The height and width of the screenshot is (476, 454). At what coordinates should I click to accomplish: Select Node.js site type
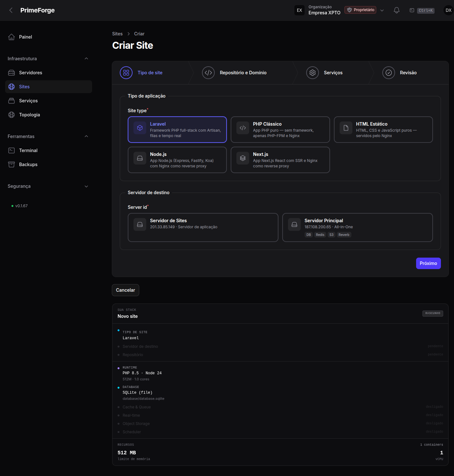[x=177, y=160]
